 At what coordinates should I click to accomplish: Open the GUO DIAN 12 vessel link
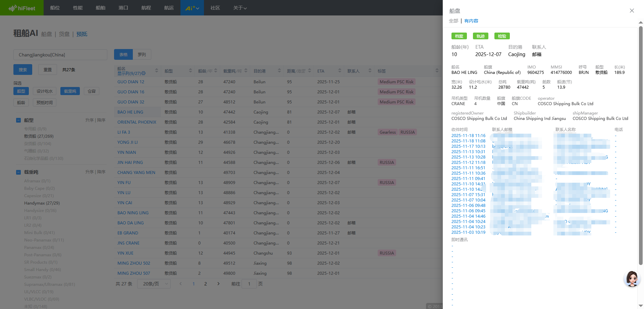tap(131, 82)
